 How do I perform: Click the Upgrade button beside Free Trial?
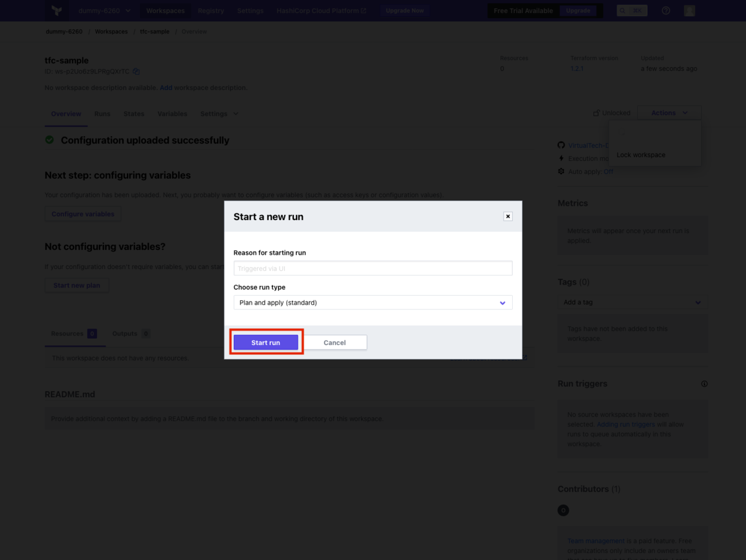pyautogui.click(x=578, y=11)
